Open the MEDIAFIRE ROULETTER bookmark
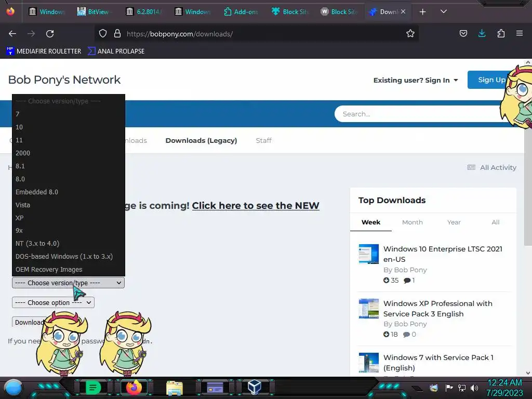532x399 pixels. 44,51
